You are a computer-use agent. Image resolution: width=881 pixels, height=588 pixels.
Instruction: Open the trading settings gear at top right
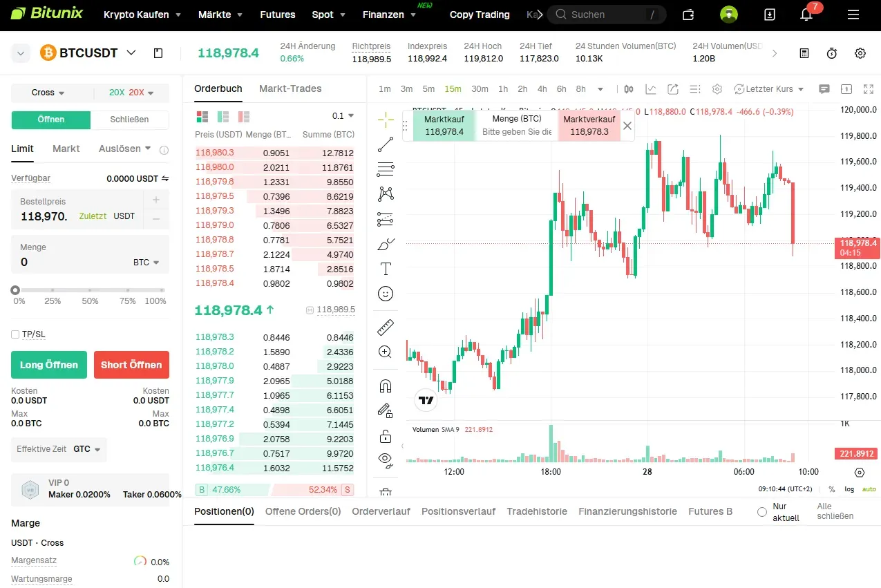pyautogui.click(x=860, y=53)
